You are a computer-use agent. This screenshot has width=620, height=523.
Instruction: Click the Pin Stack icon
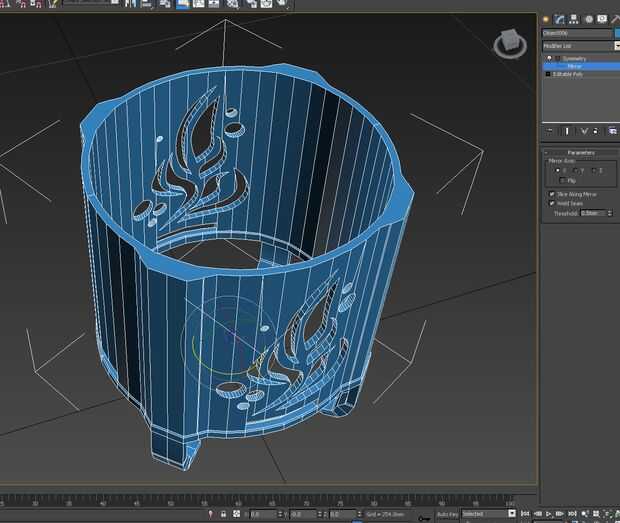(x=549, y=130)
